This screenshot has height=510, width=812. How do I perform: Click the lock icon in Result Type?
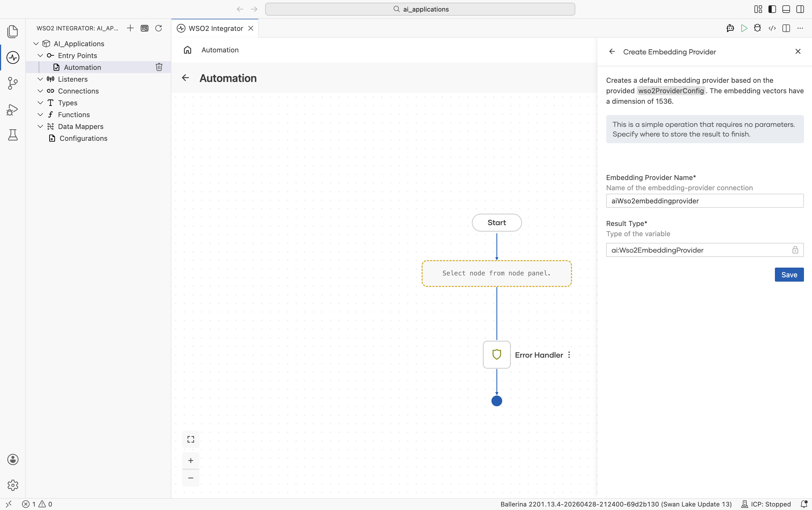point(795,250)
